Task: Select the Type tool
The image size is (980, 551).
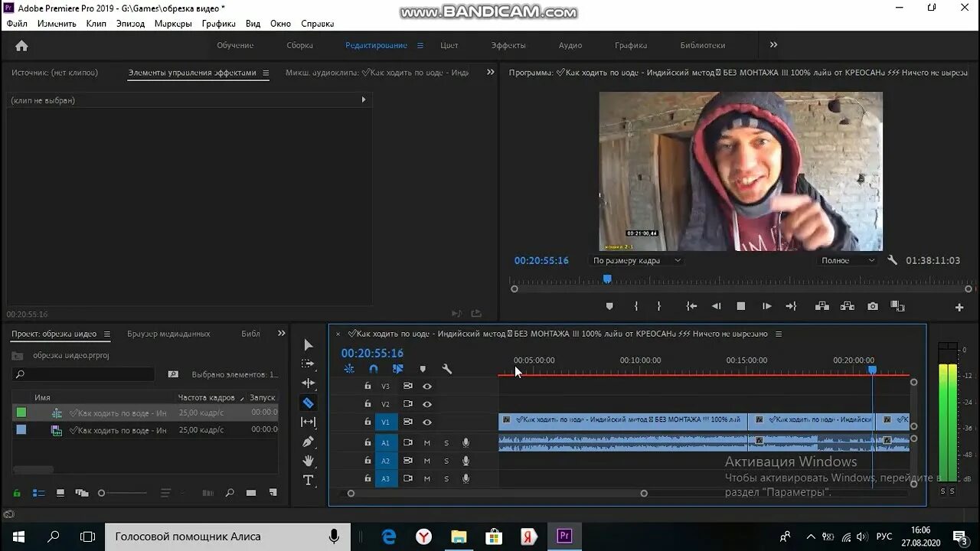Action: tap(308, 480)
